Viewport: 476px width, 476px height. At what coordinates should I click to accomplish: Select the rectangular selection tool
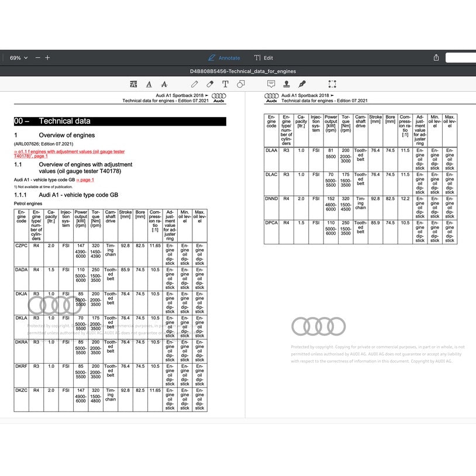tap(332, 84)
